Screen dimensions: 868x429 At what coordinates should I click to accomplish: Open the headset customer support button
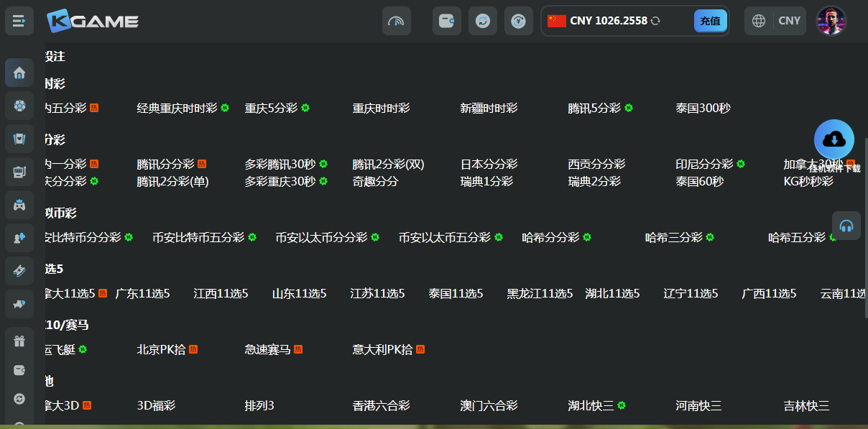point(846,226)
